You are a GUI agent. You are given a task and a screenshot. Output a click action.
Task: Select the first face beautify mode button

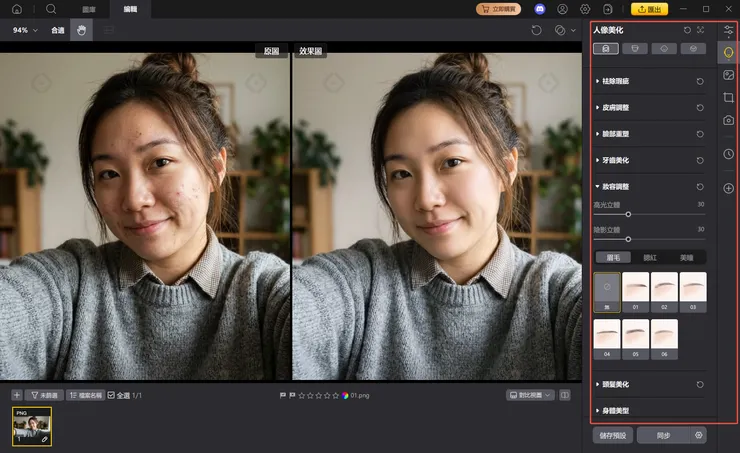coord(606,49)
